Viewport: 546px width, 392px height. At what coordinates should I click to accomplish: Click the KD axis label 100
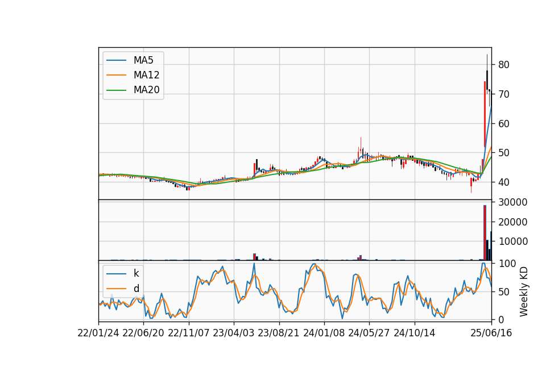[x=507, y=264]
